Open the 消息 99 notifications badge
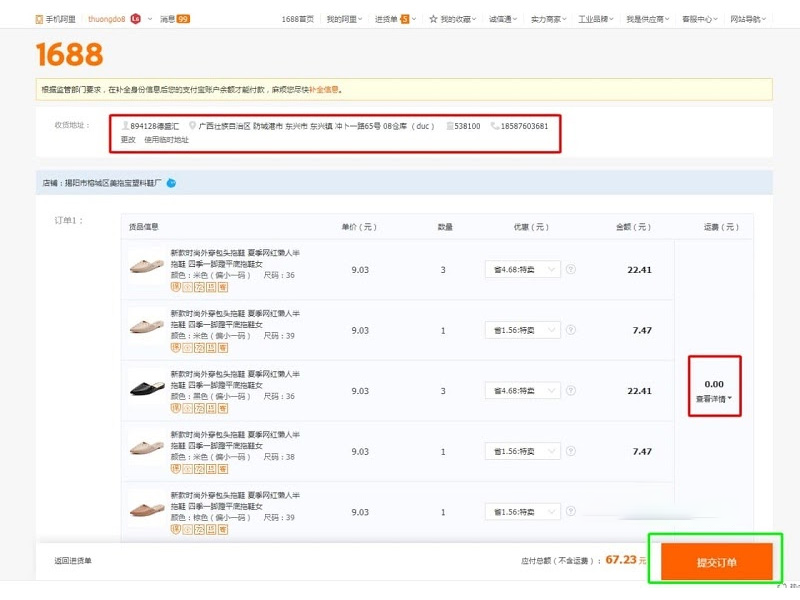 pyautogui.click(x=176, y=17)
